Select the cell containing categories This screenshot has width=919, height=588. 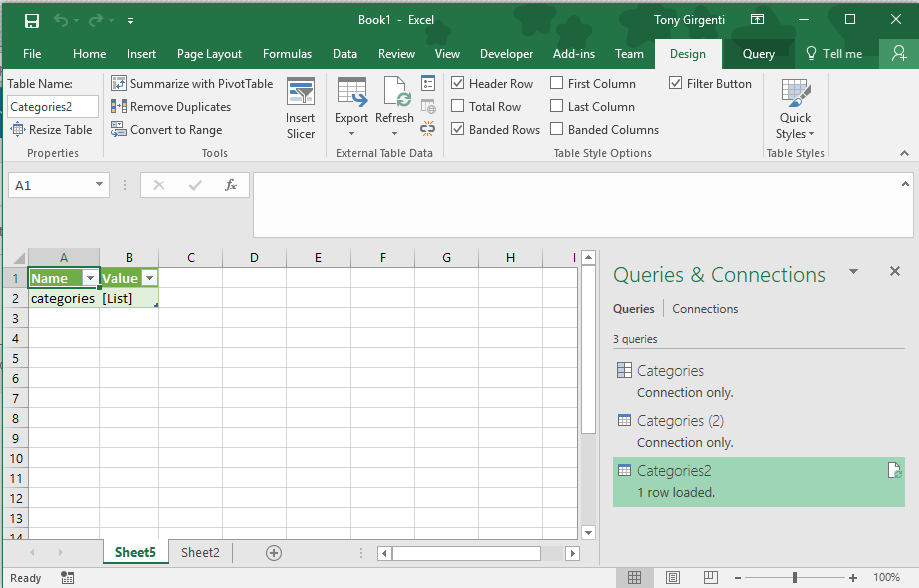(x=64, y=298)
